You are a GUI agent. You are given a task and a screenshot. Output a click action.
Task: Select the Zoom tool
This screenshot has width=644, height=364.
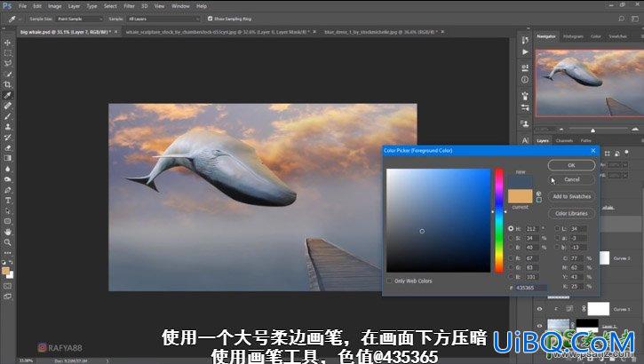(x=7, y=242)
